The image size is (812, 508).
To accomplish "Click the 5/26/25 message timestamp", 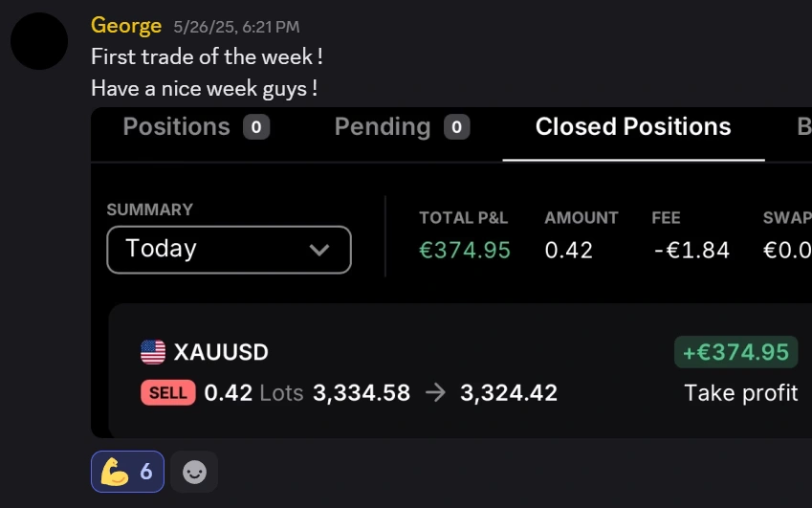I will tap(236, 27).
